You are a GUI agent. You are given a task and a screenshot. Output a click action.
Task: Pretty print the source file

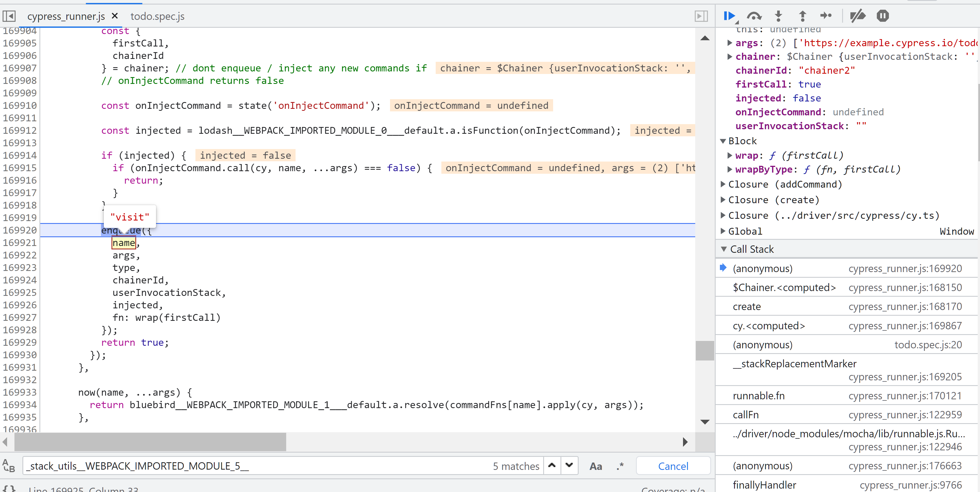9,489
